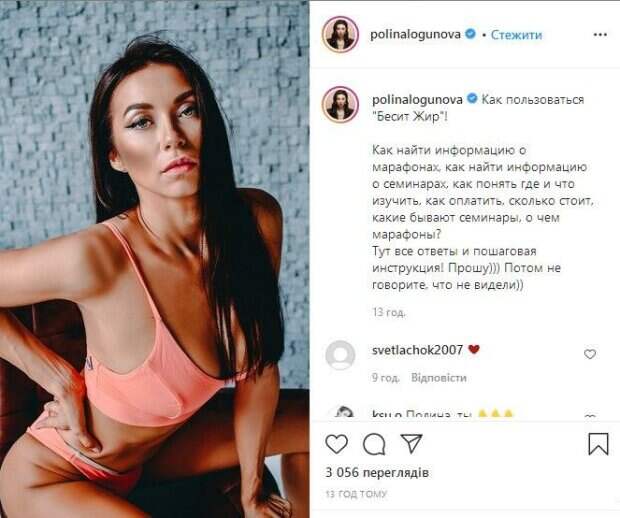Reply to svetlachok2007 via Відповісти

[x=439, y=378]
